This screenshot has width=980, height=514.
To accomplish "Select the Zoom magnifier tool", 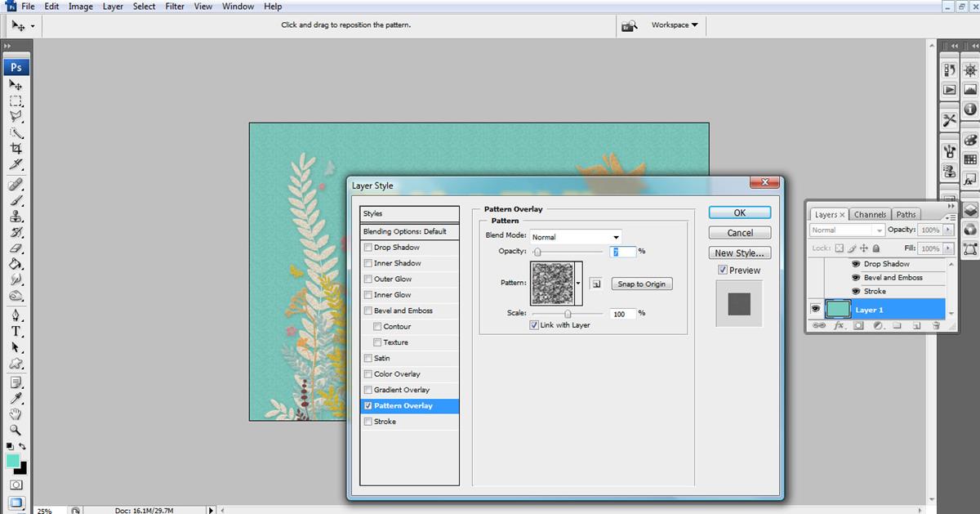I will 16,430.
